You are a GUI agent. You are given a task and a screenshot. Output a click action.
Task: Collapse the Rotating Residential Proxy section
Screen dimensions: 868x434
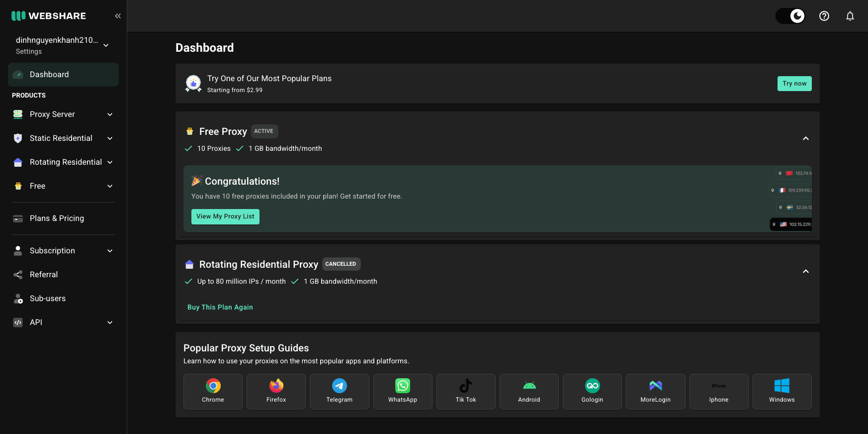[806, 271]
